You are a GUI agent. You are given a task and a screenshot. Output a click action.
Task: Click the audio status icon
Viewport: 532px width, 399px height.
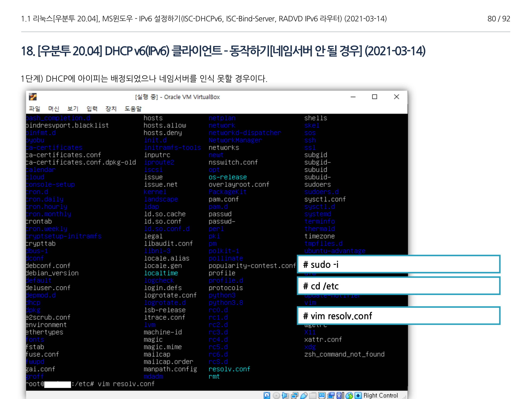point(285,396)
